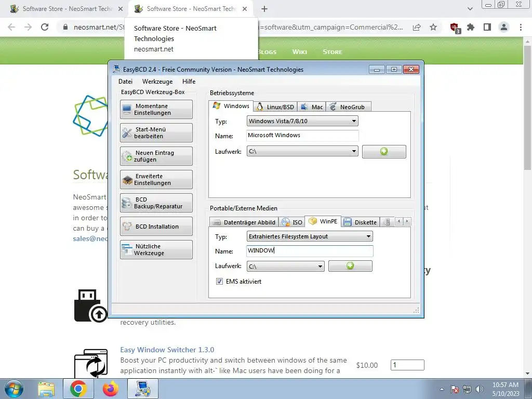
Task: Open Erweiterte Einstellungen in the toolbox
Action: point(156,179)
